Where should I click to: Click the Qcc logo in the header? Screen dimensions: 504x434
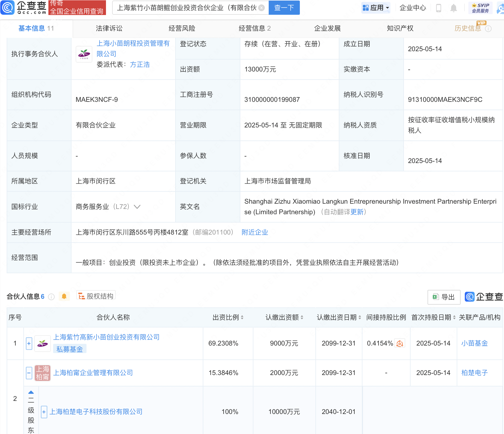click(24, 8)
